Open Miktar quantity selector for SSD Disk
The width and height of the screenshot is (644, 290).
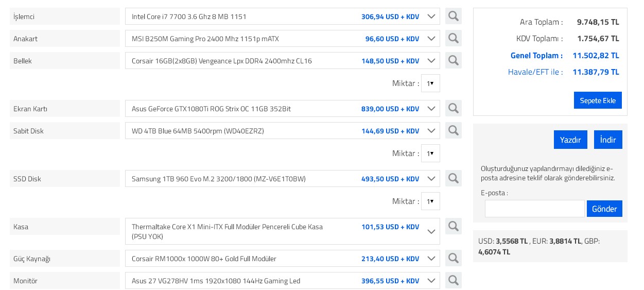click(430, 201)
